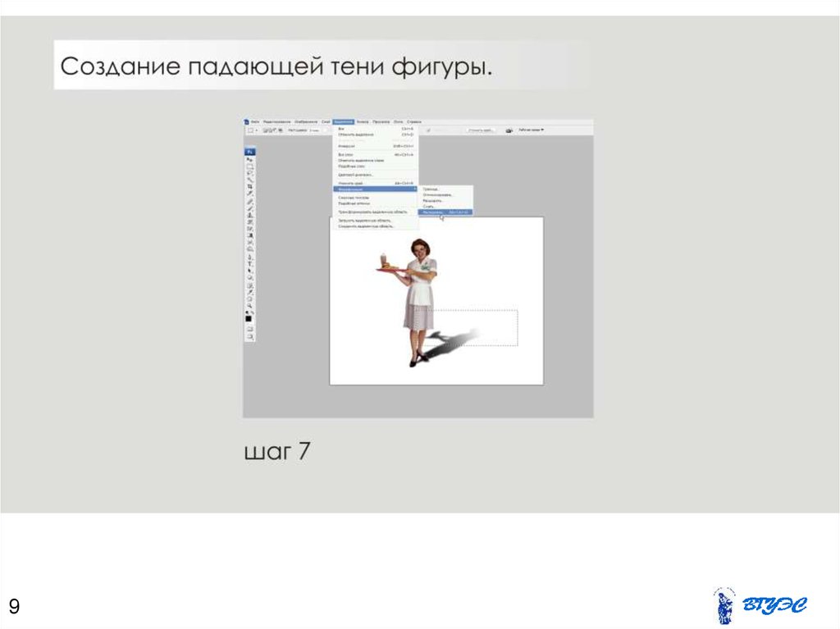The width and height of the screenshot is (840, 629).
Task: Select the Healing Brush tool
Action: tap(249, 202)
